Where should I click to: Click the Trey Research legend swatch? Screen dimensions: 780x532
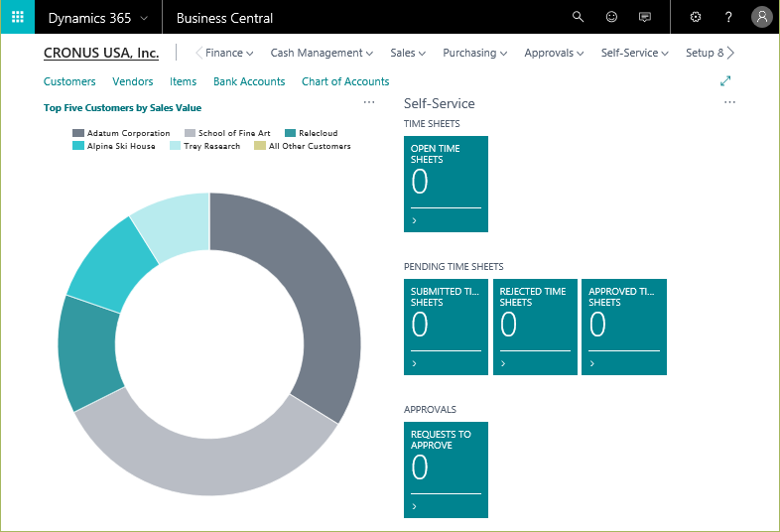[x=175, y=146]
